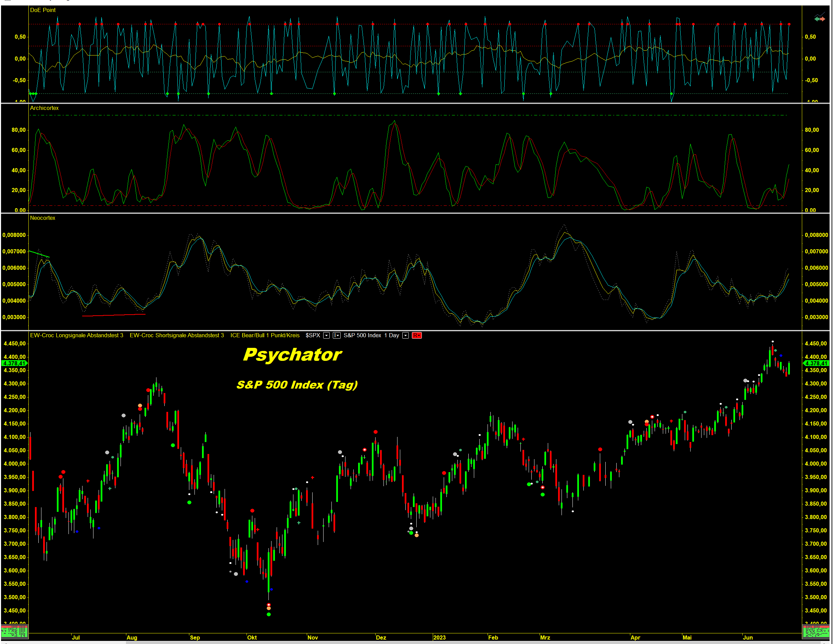The image size is (833, 644).
Task: Click the green left arrow icon
Action: coord(817,19)
